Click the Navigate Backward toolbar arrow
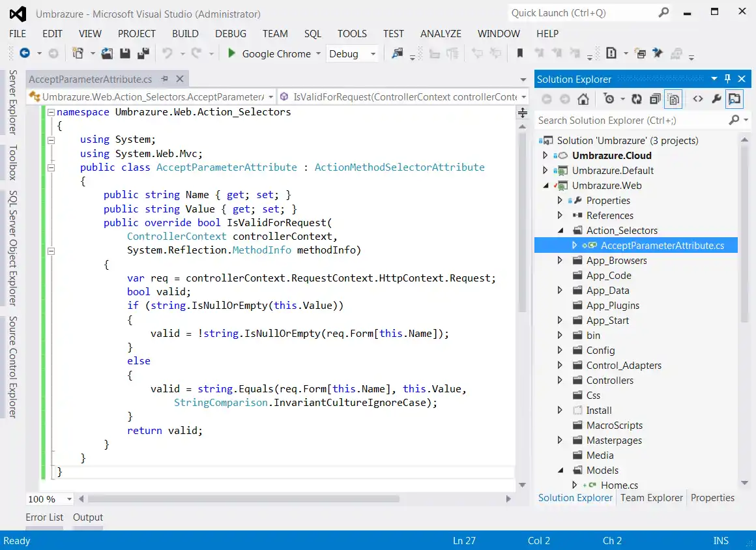Image resolution: width=756 pixels, height=550 pixels. pyautogui.click(x=25, y=53)
